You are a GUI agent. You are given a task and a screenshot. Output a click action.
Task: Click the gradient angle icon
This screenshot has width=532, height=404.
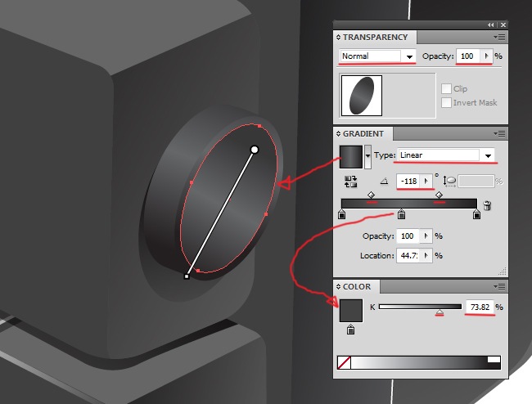pyautogui.click(x=384, y=182)
